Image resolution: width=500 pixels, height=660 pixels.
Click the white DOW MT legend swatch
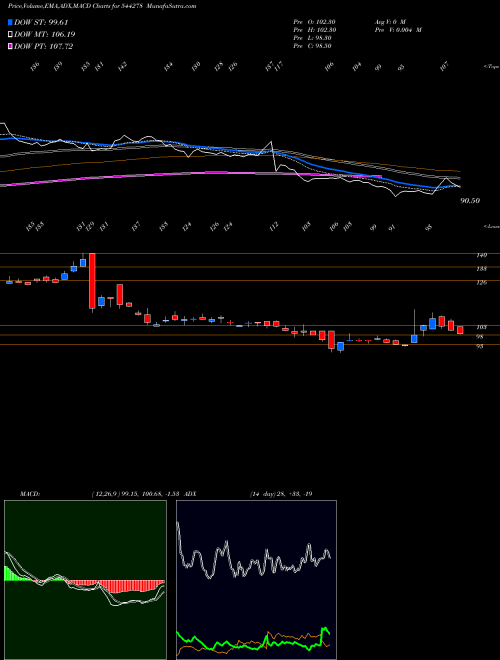tap(10, 35)
